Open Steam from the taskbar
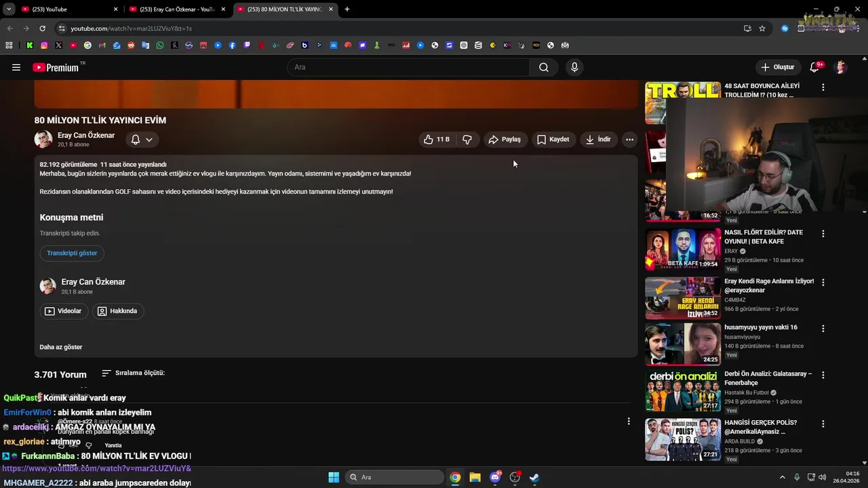 [534, 477]
